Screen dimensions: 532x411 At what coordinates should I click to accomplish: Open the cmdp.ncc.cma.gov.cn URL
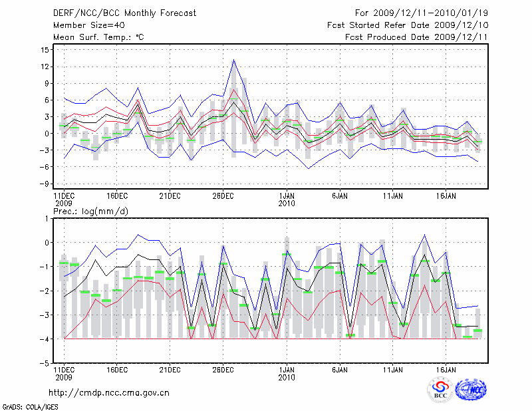109,392
